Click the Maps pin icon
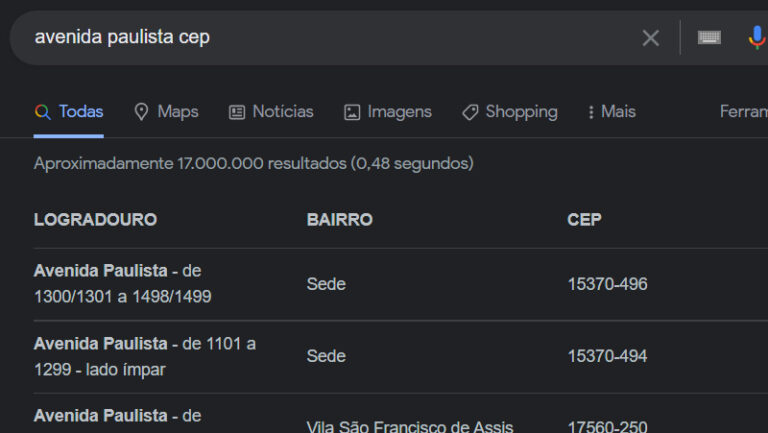The image size is (768, 433). 142,112
